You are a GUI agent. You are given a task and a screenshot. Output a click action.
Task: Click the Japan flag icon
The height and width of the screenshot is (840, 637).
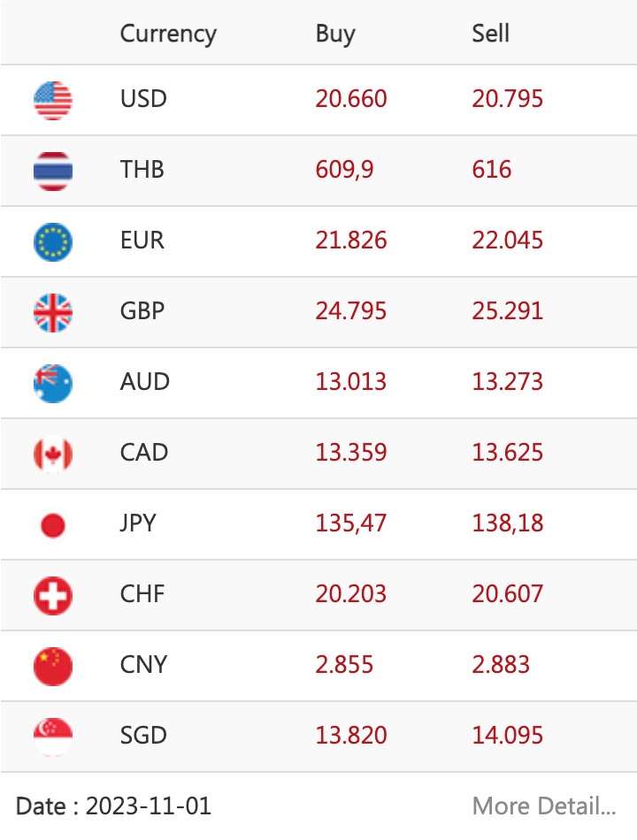click(52, 524)
